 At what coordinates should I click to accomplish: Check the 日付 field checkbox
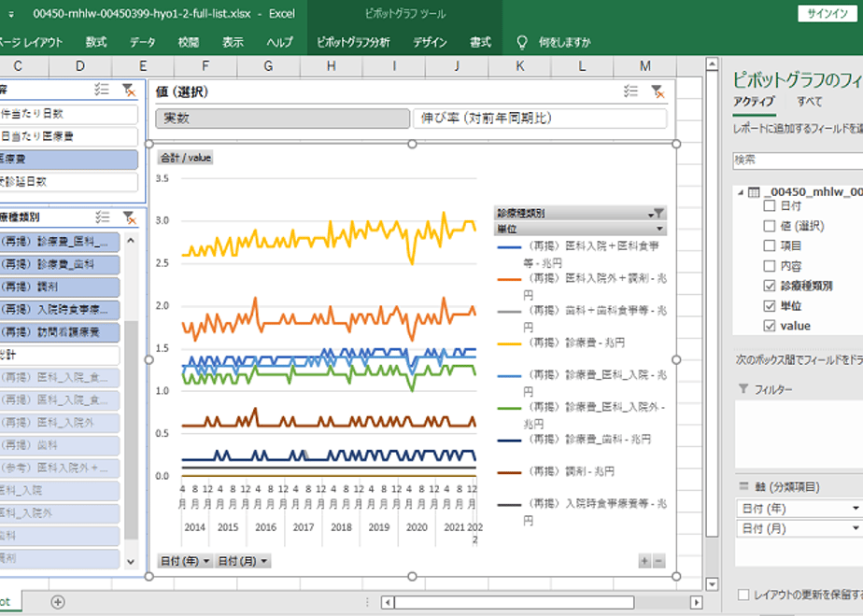[770, 205]
